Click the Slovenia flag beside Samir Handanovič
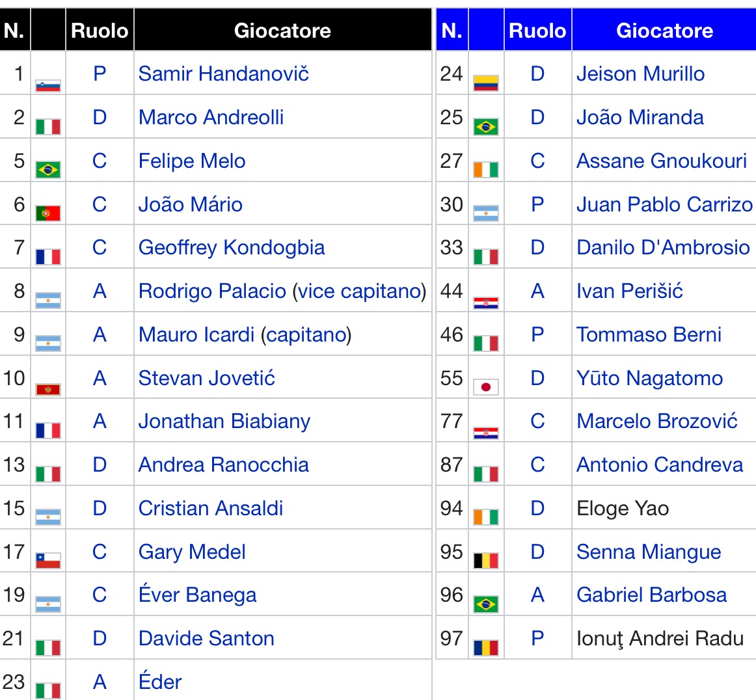756x700 pixels. [x=48, y=85]
